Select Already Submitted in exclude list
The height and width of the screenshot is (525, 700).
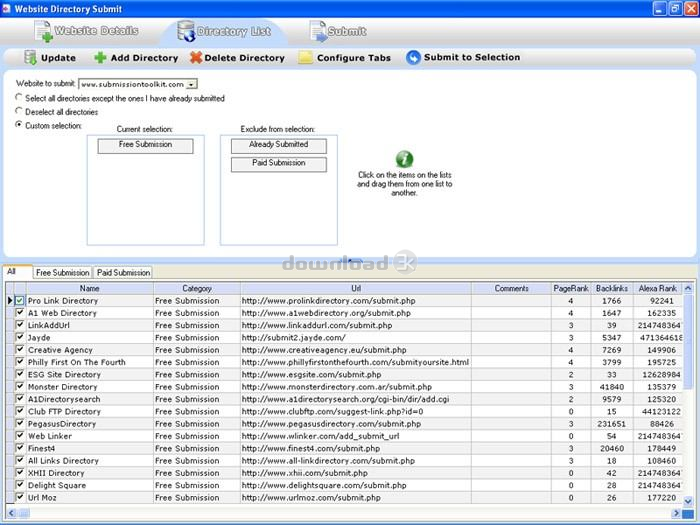[279, 146]
